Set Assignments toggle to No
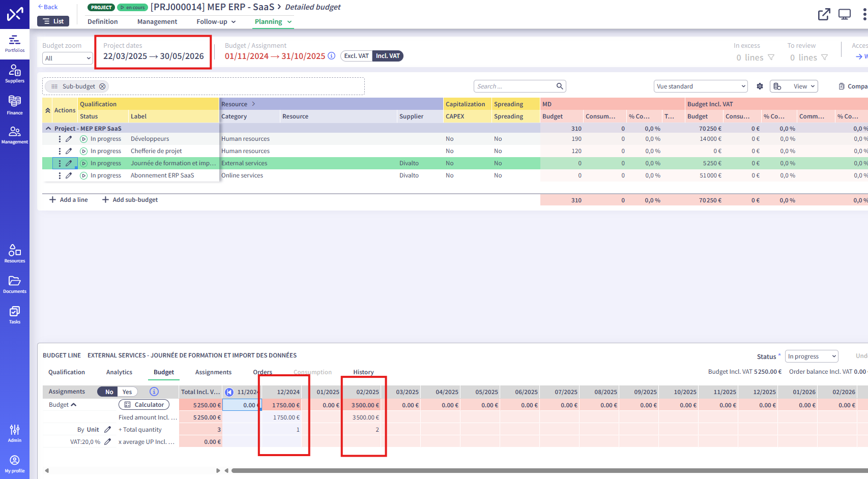The width and height of the screenshot is (868, 479). [x=109, y=392]
